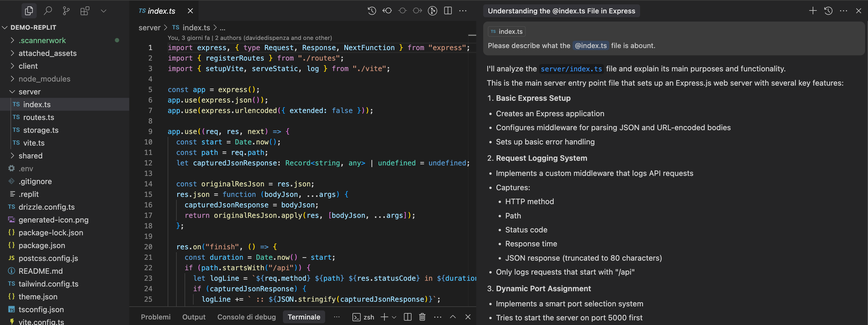This screenshot has width=868, height=325.
Task: Open chat history clock icon
Action: point(828,11)
